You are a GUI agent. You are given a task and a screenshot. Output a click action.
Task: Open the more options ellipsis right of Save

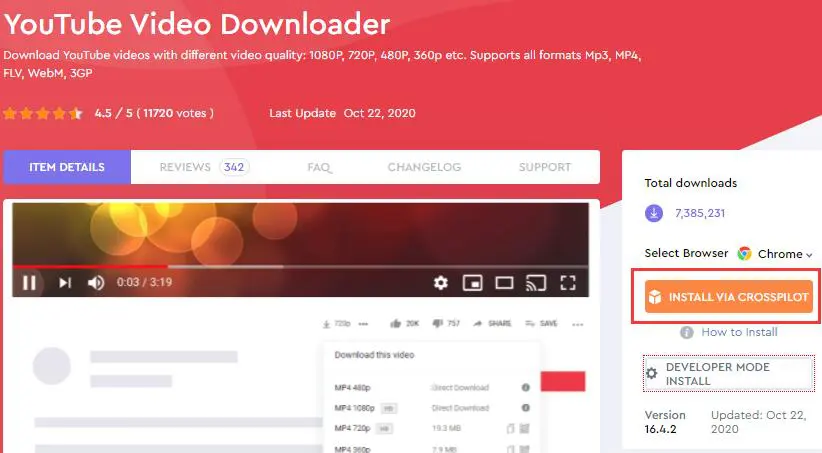point(578,325)
